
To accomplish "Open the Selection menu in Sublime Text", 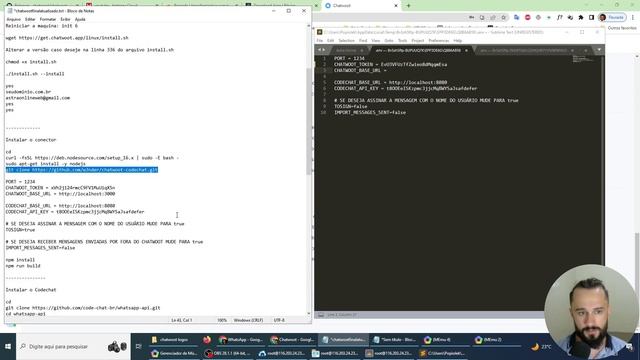I will [346, 41].
